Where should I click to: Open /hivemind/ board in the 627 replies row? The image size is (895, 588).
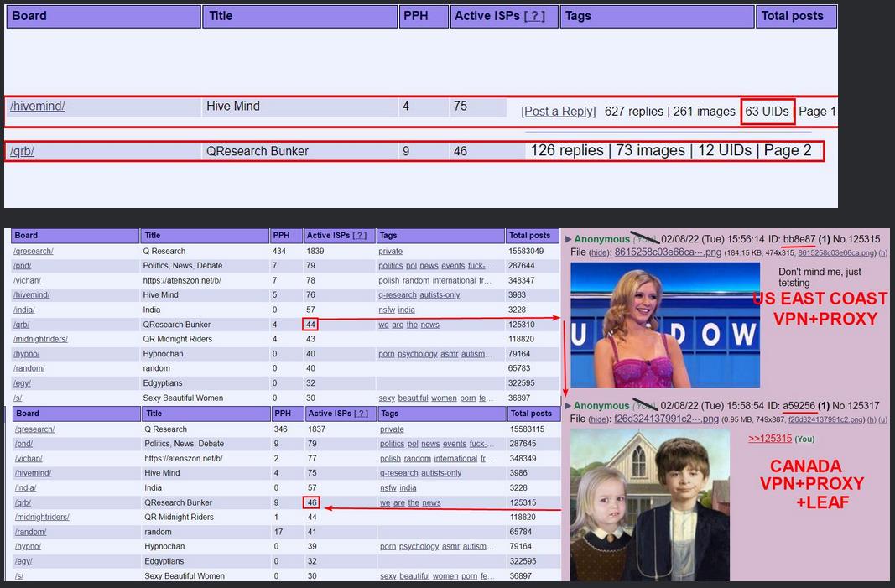coord(38,107)
